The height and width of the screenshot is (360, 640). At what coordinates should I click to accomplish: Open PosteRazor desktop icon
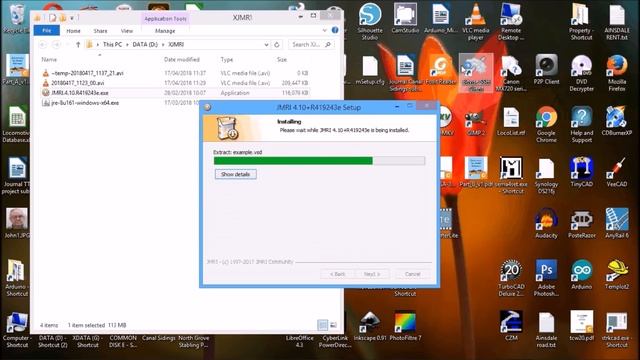tap(581, 224)
